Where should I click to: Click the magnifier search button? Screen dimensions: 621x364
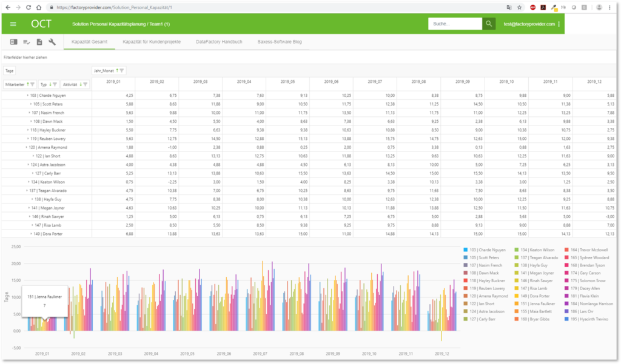[x=489, y=24]
